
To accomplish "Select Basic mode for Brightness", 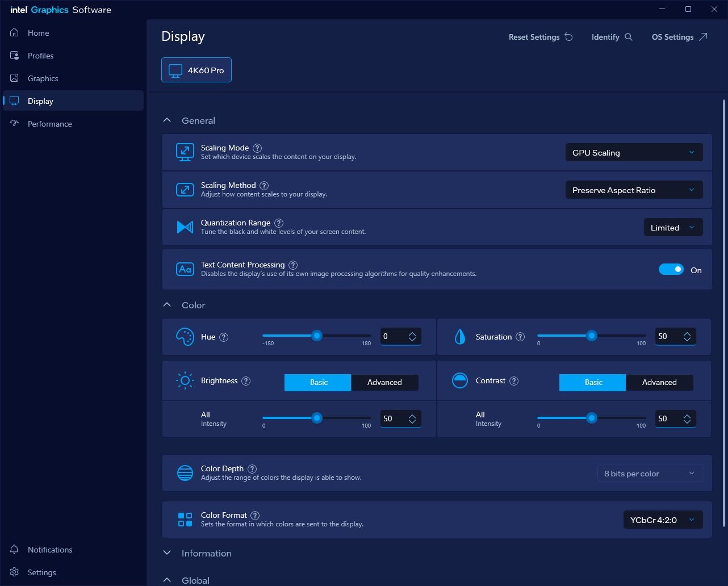I will (318, 382).
